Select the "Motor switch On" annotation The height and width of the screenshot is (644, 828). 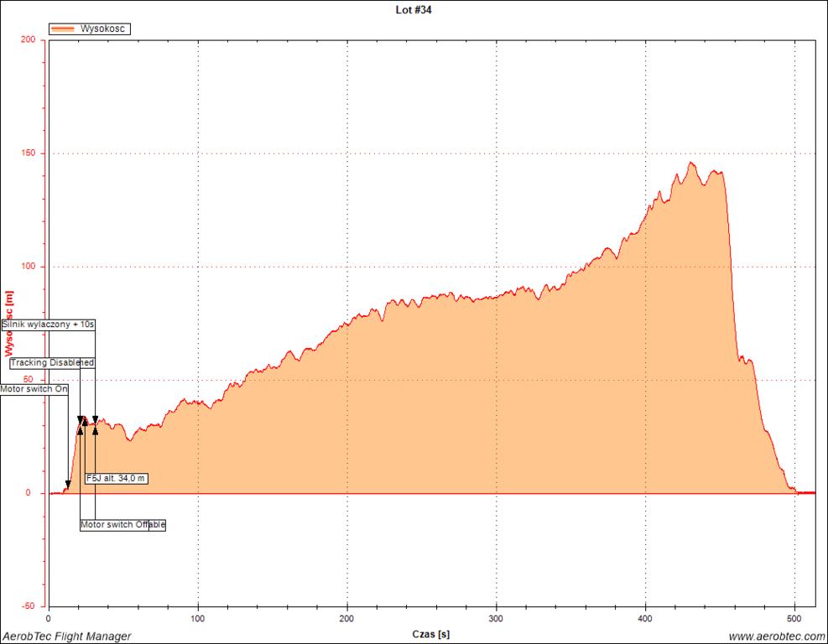click(34, 389)
